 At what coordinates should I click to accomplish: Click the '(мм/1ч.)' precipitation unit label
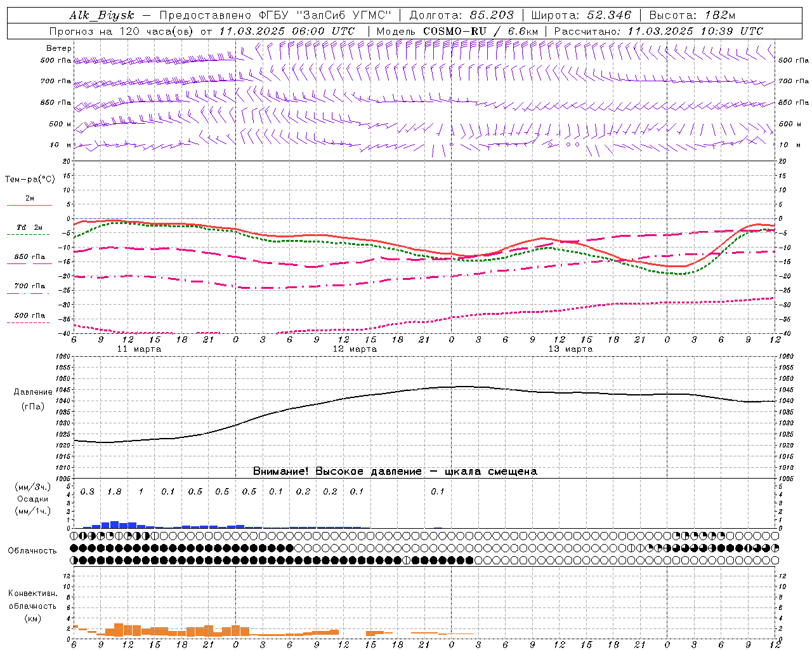coord(33,511)
